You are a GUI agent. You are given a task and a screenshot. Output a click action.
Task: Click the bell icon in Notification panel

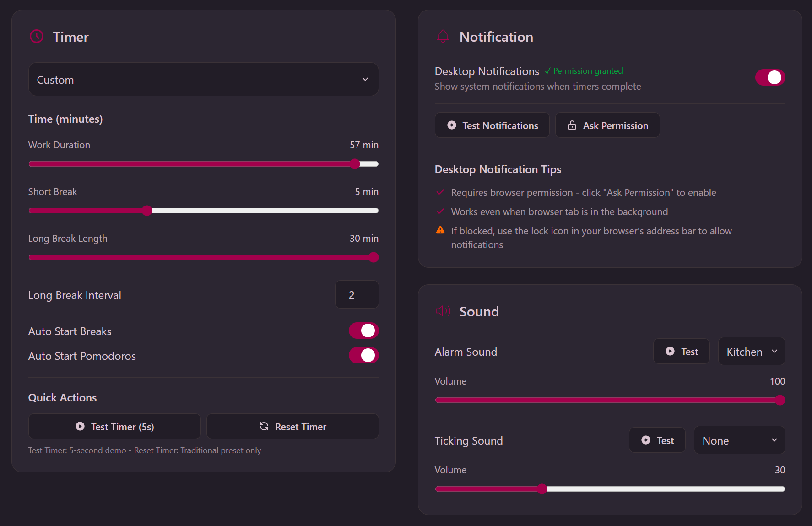click(x=443, y=36)
